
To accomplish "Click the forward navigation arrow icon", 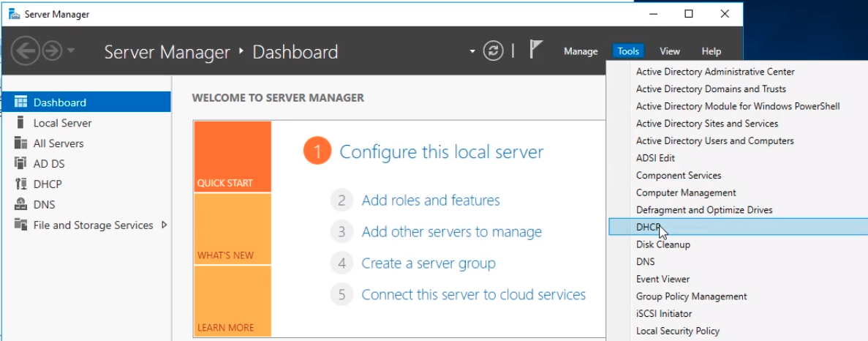I will tap(53, 51).
